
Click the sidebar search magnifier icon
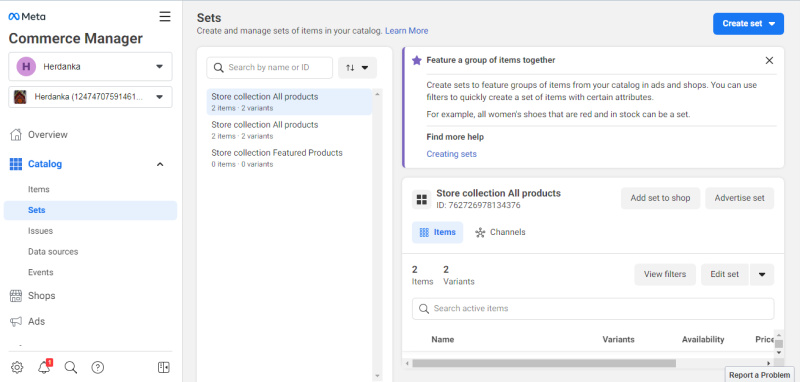(71, 367)
